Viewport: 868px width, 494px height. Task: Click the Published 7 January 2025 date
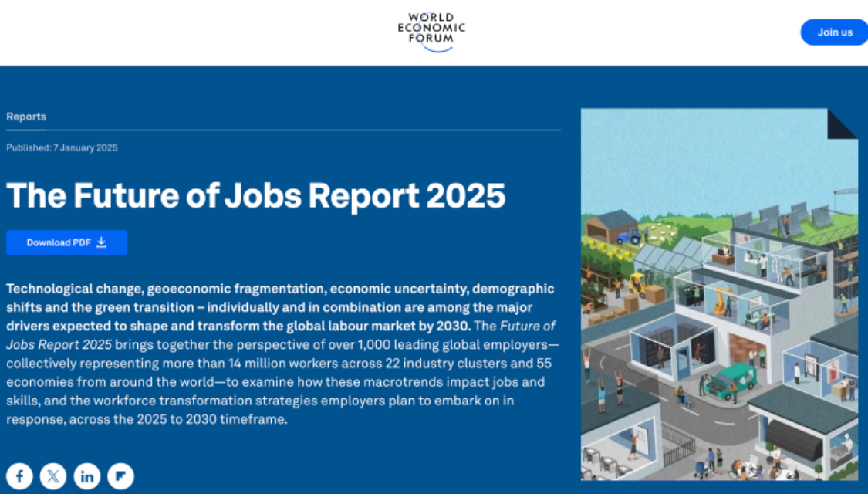click(62, 147)
